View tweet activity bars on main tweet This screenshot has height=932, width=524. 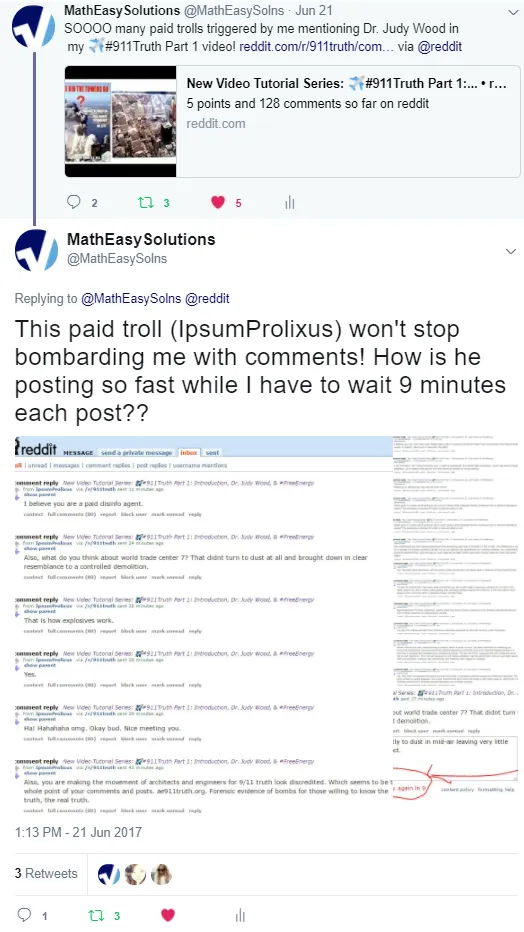[x=240, y=915]
